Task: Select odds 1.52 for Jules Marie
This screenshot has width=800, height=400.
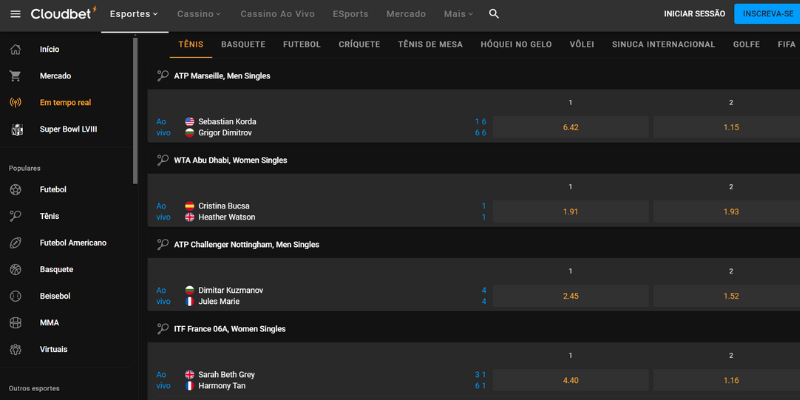Action: pyautogui.click(x=730, y=296)
